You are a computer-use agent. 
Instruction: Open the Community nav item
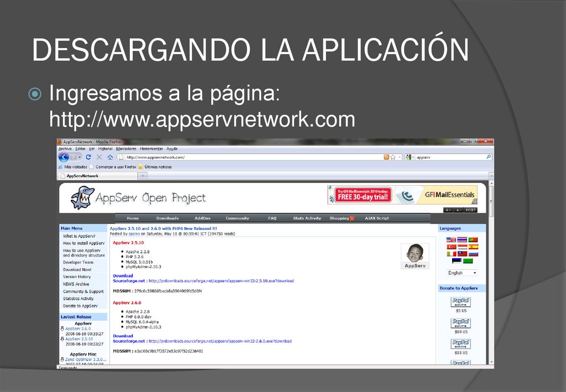pyautogui.click(x=237, y=218)
